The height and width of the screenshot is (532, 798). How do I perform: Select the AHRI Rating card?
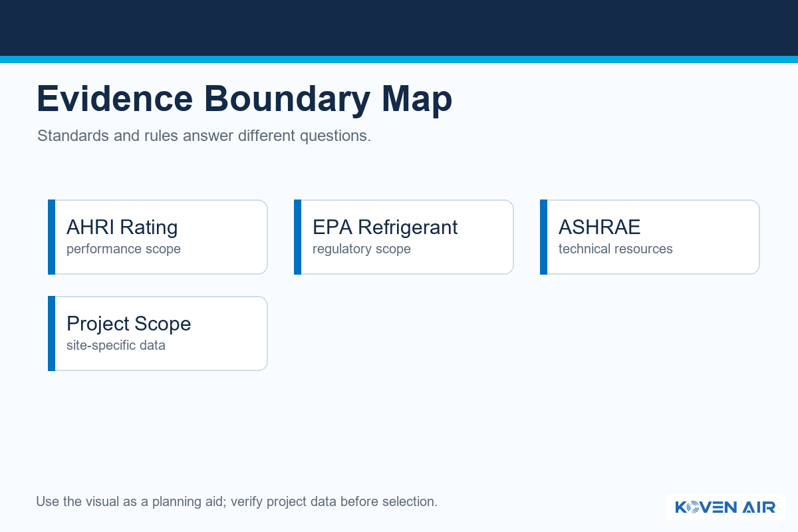(x=158, y=237)
